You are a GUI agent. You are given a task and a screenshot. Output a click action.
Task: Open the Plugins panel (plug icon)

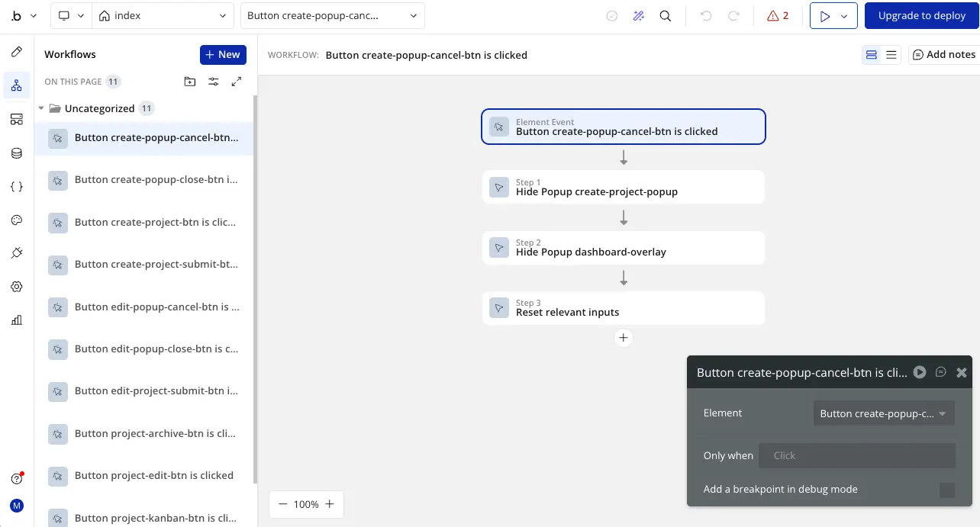(x=17, y=252)
